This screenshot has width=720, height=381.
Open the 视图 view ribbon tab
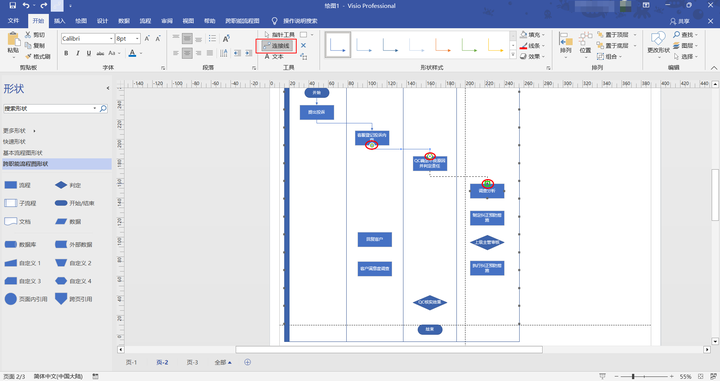pyautogui.click(x=188, y=21)
